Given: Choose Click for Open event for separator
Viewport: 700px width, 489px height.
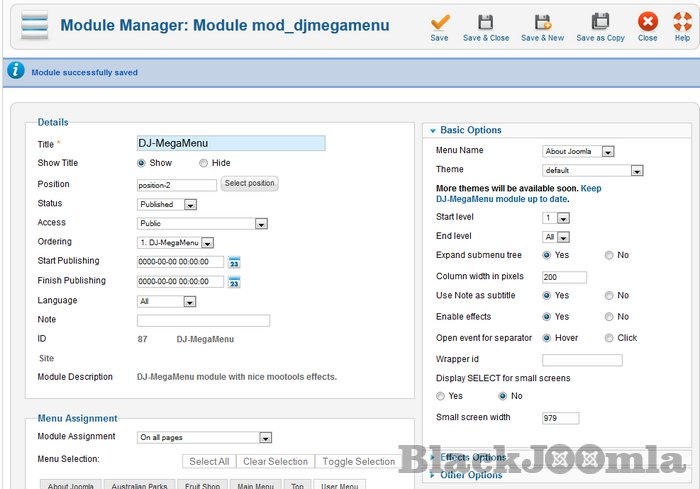Looking at the screenshot, I should tap(609, 338).
